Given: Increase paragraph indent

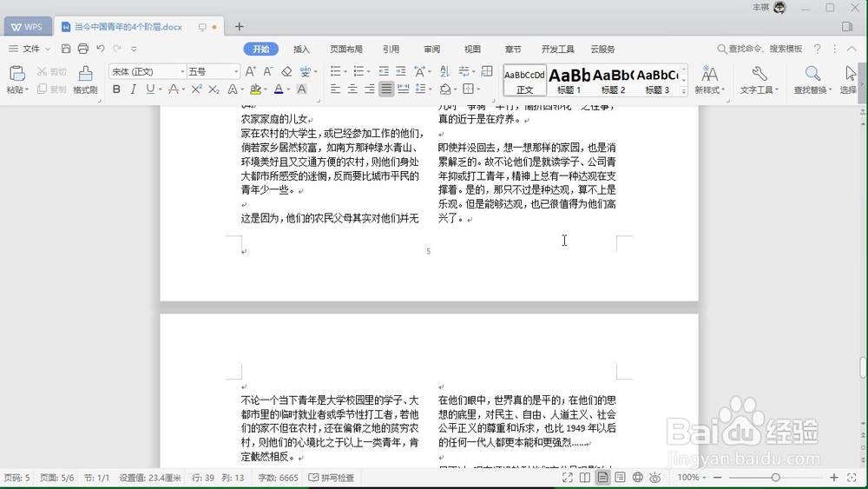Looking at the screenshot, I should 400,71.
